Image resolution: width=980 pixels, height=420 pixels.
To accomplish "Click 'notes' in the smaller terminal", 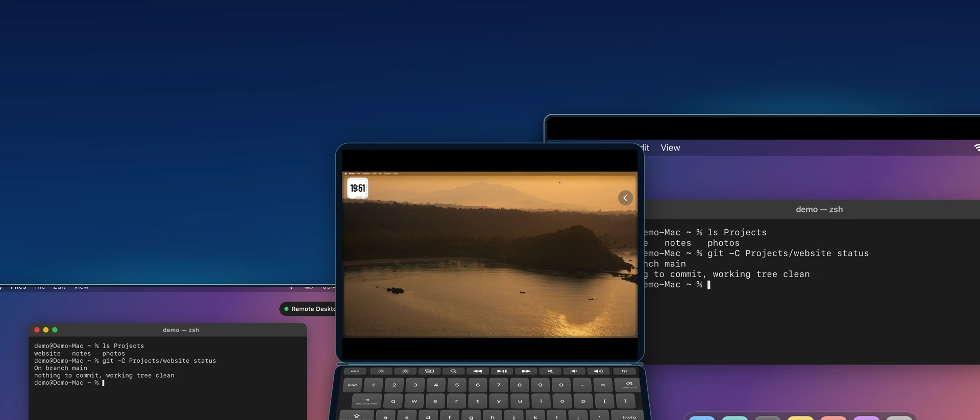I will (81, 353).
